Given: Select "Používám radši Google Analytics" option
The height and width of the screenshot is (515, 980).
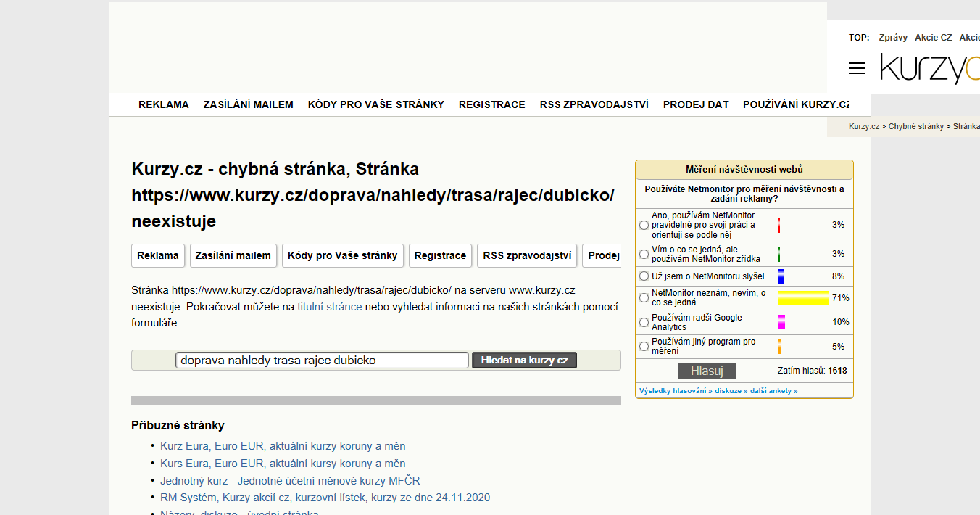Looking at the screenshot, I should 644,323.
